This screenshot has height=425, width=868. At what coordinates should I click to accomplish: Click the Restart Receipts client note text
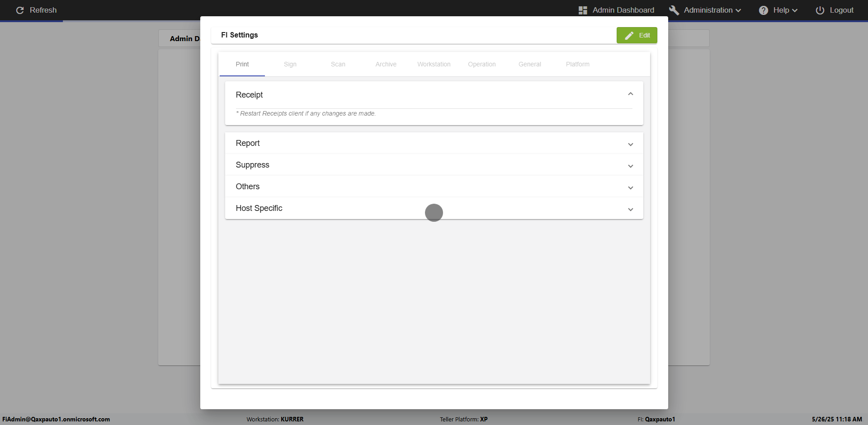click(x=306, y=113)
